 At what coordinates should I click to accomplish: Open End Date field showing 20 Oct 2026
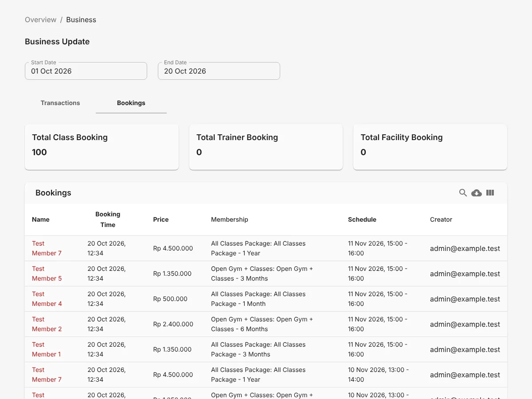coord(219,71)
